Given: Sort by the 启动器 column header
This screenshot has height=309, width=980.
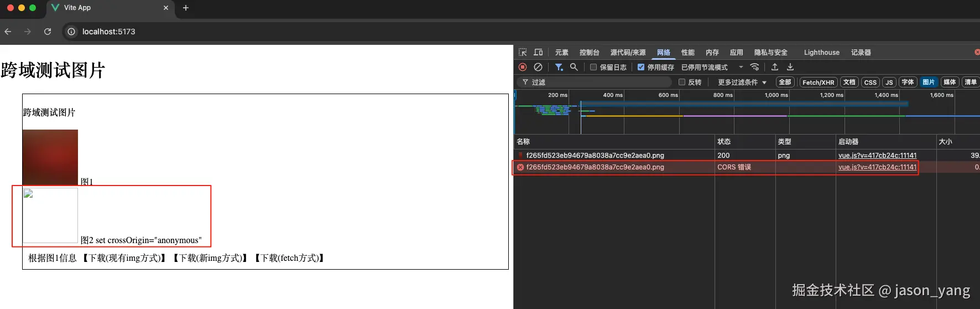Looking at the screenshot, I should pos(886,142).
